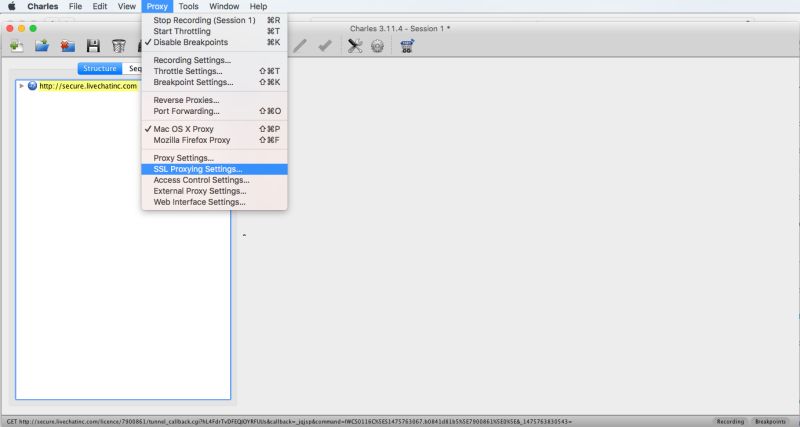
Task: Open Tools via wrench-and-screwdriver icon
Action: 355,46
